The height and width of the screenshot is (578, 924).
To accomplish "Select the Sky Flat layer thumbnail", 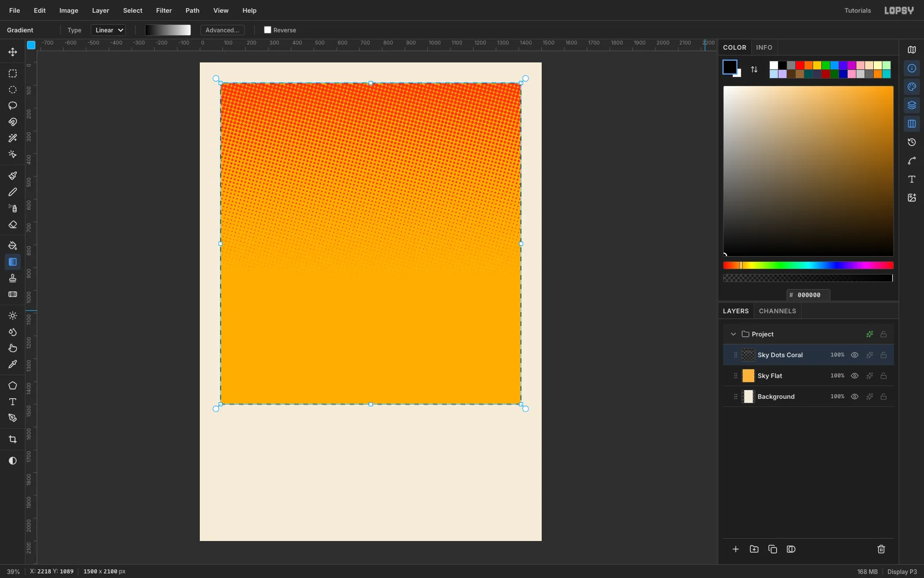I will pos(748,376).
